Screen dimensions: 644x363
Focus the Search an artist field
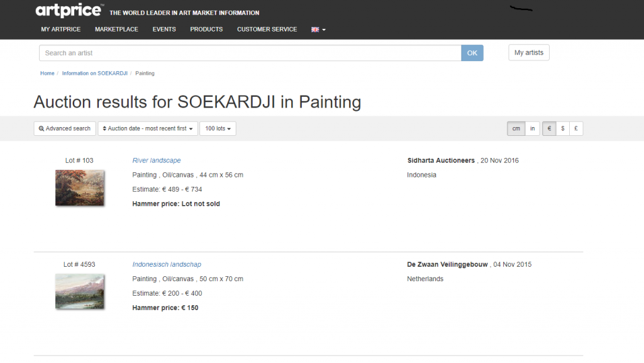250,53
